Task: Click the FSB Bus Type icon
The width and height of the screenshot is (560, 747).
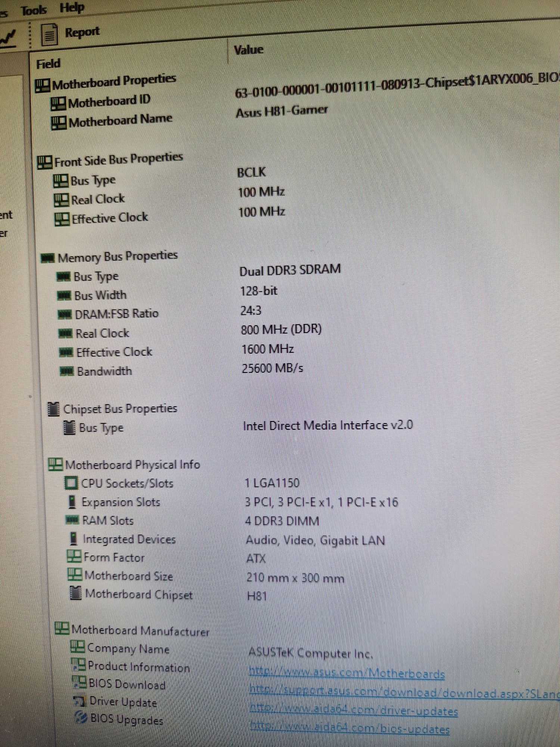Action: 61,182
